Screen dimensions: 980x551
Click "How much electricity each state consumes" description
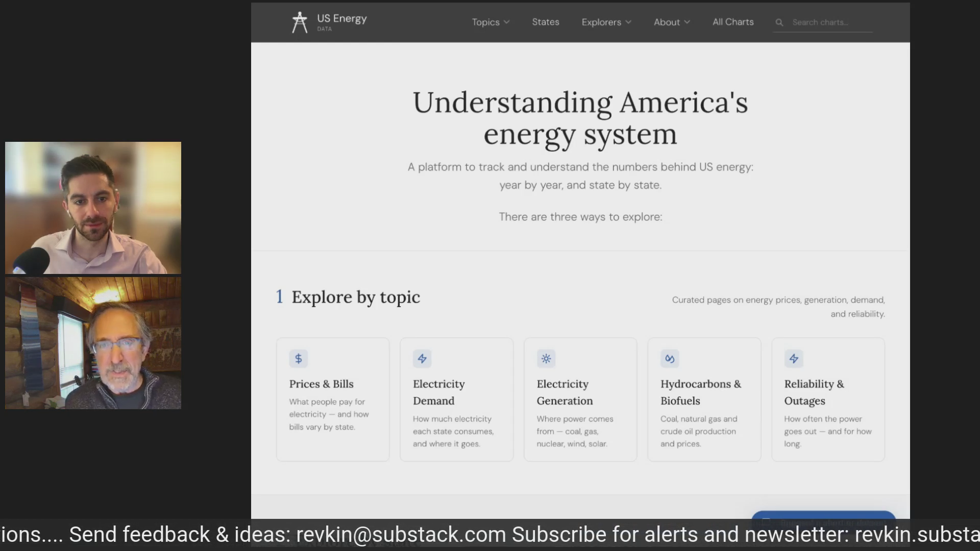click(453, 431)
